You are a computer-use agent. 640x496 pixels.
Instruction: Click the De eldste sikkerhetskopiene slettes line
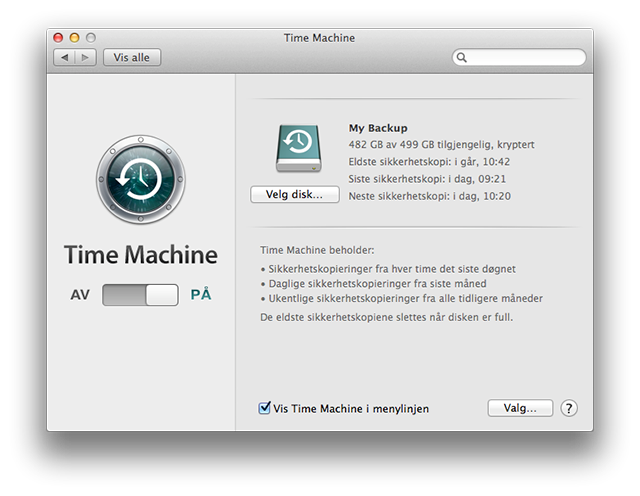click(x=387, y=317)
